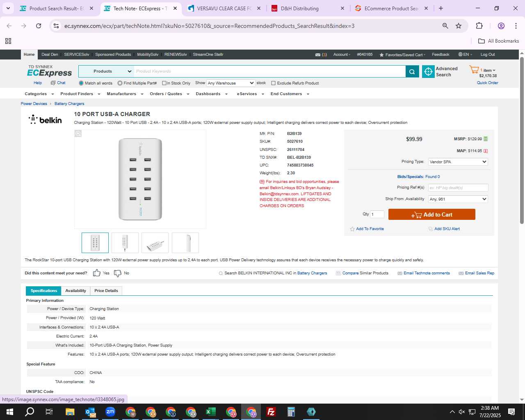The width and height of the screenshot is (525, 420).
Task: Select the first front-view product thumbnail
Action: point(95,243)
